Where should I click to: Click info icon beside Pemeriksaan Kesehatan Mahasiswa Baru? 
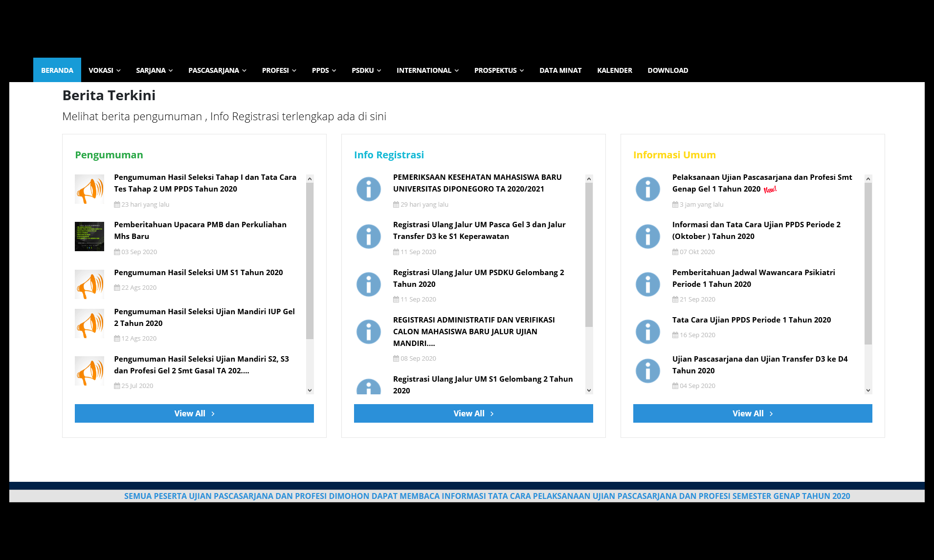(x=368, y=189)
